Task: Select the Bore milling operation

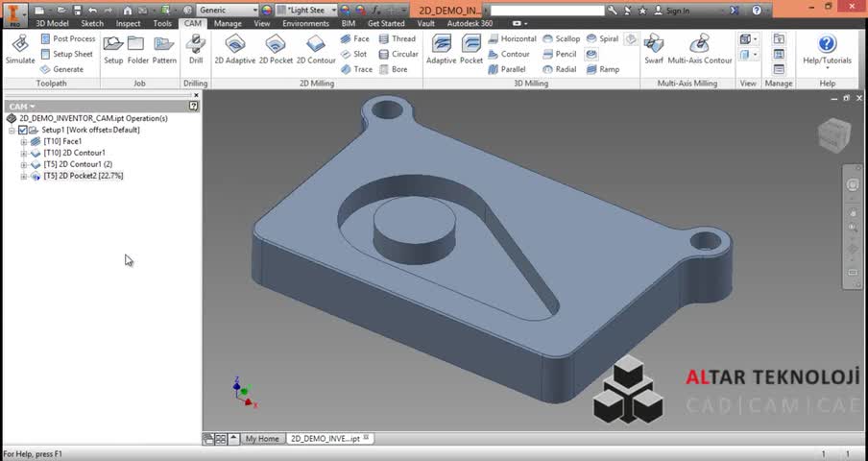Action: pos(393,69)
